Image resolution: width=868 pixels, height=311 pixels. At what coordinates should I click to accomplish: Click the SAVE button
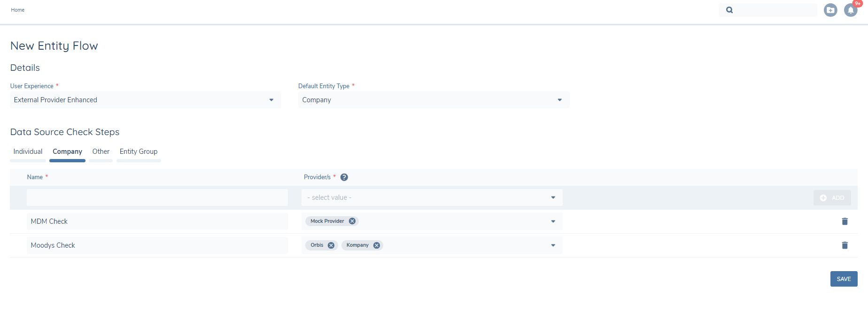click(844, 279)
